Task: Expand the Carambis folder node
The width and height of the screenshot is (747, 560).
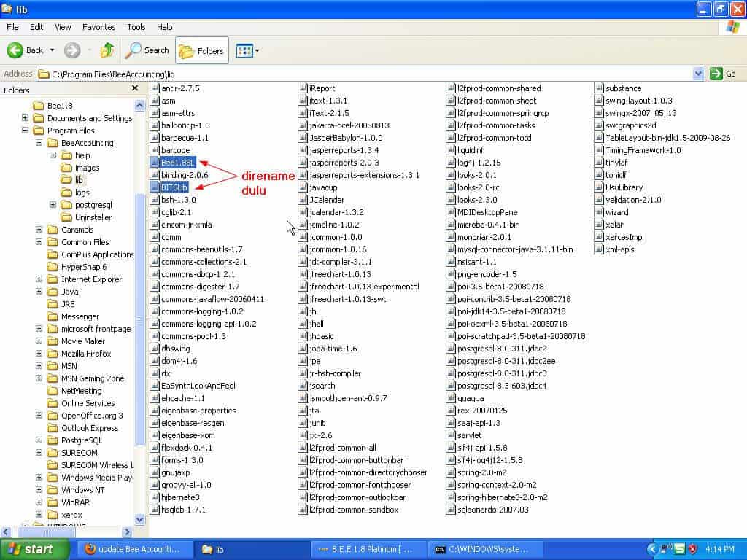Action: click(x=39, y=229)
